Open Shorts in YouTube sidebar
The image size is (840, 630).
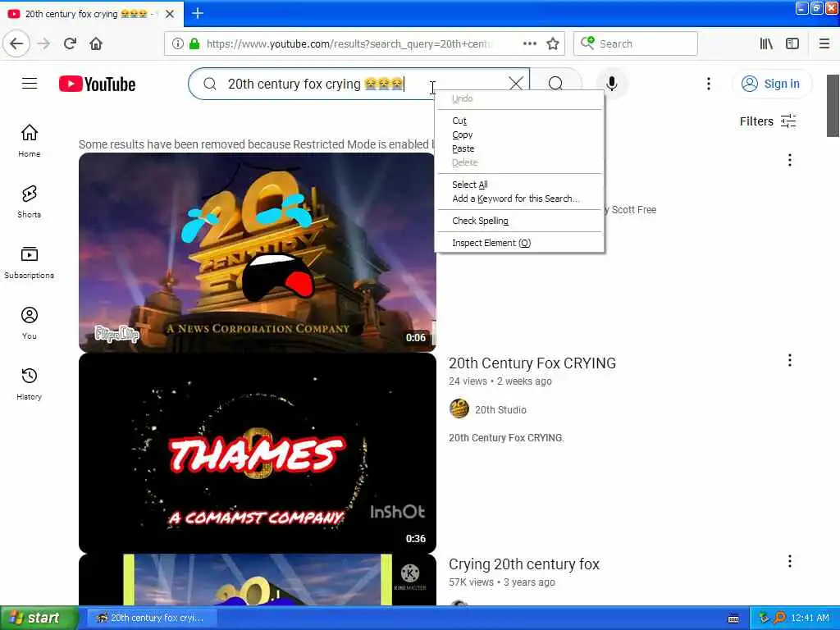[30, 202]
